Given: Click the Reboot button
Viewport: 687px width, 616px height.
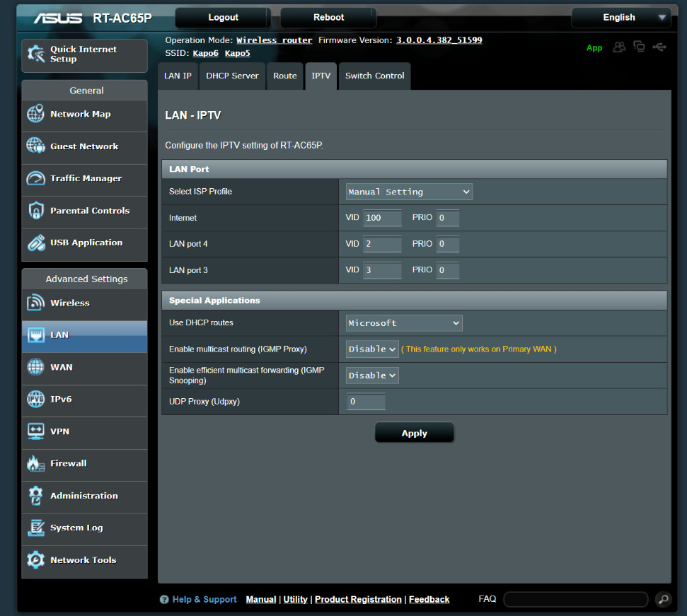Looking at the screenshot, I should pyautogui.click(x=328, y=18).
